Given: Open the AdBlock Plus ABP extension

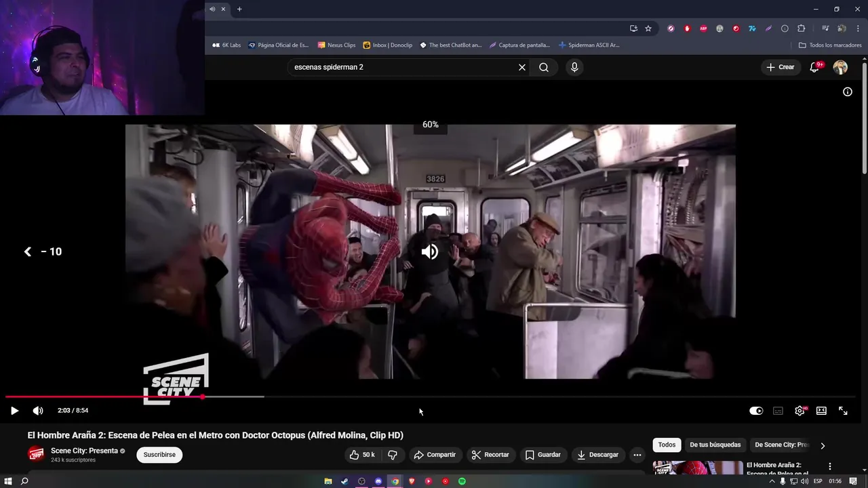Looking at the screenshot, I should (703, 28).
